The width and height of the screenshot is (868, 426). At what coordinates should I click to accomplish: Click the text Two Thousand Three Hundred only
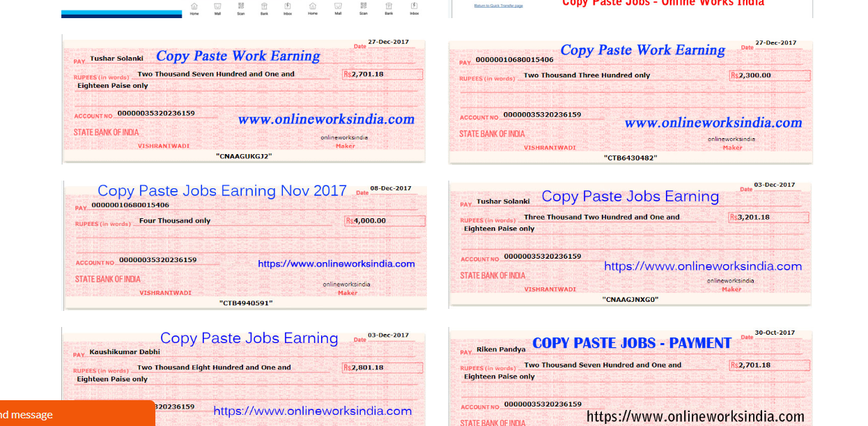click(x=587, y=75)
